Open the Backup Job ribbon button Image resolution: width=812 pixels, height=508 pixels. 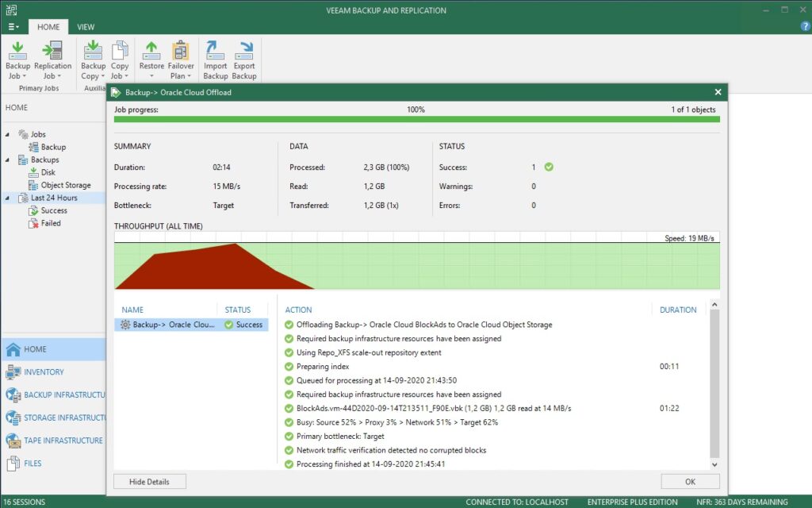point(17,60)
